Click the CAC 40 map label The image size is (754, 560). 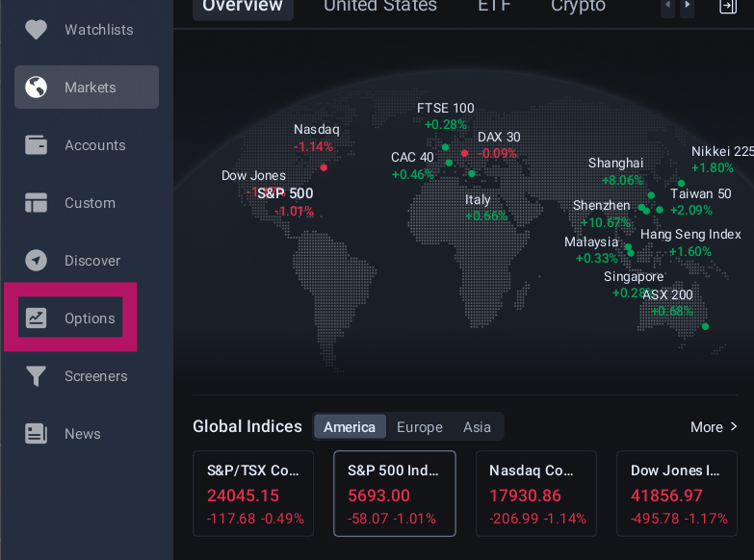[x=412, y=157]
